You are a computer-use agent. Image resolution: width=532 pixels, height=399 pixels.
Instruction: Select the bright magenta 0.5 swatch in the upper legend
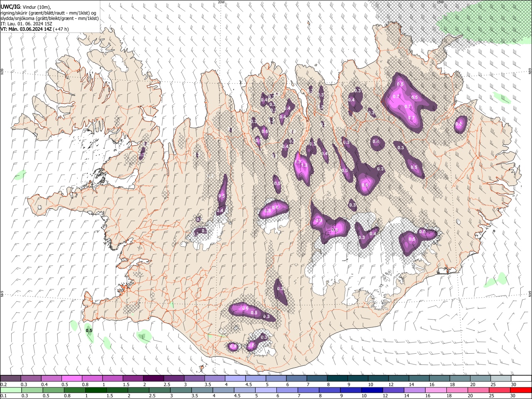point(72,379)
